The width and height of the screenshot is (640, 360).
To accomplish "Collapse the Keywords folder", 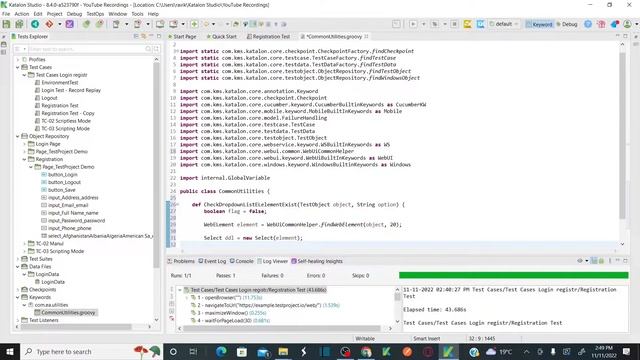I will (x=18, y=297).
